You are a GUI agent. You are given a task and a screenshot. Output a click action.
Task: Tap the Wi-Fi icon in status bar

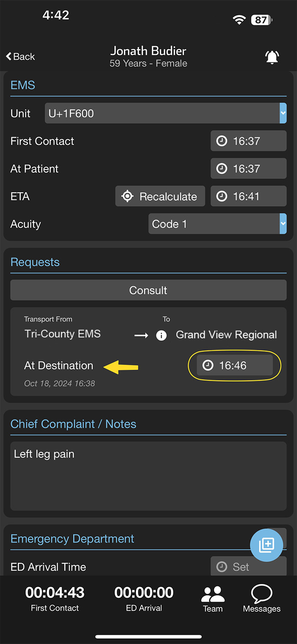pyautogui.click(x=239, y=20)
